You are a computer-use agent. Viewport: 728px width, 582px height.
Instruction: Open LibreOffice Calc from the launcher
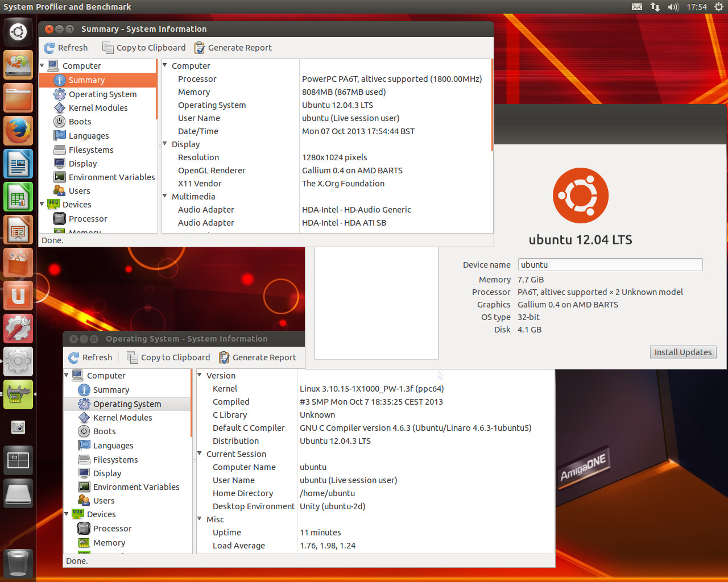18,197
